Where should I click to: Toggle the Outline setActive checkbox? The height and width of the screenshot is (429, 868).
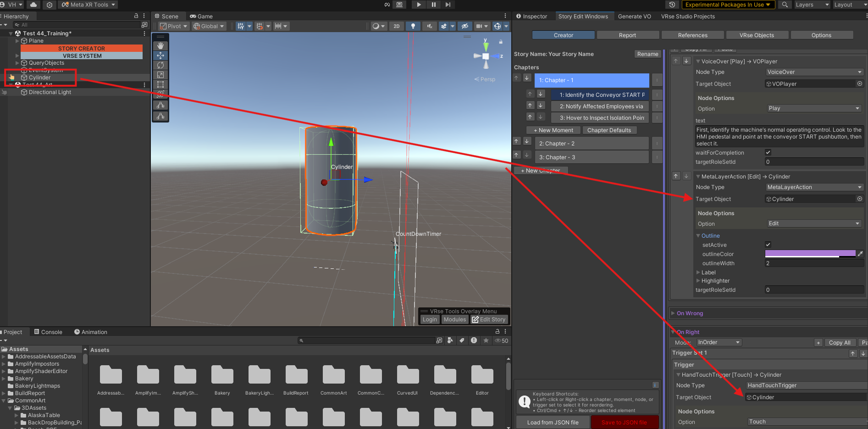click(x=768, y=245)
